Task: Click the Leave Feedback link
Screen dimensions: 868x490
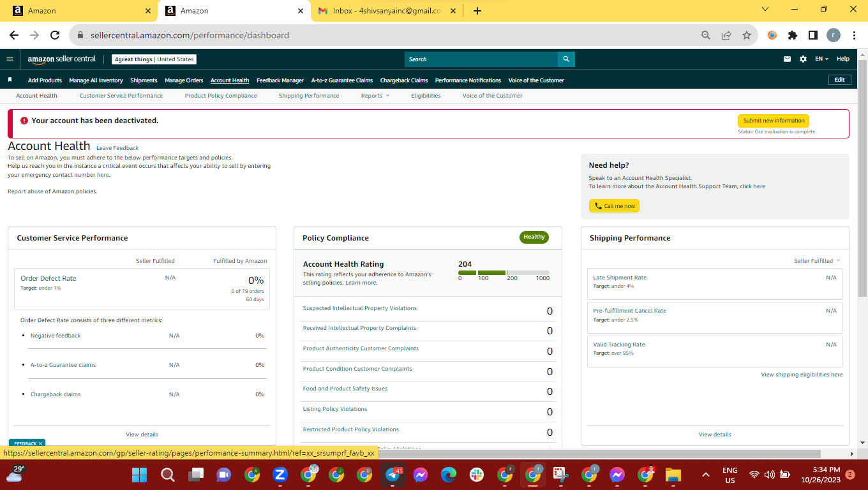Action: click(117, 148)
